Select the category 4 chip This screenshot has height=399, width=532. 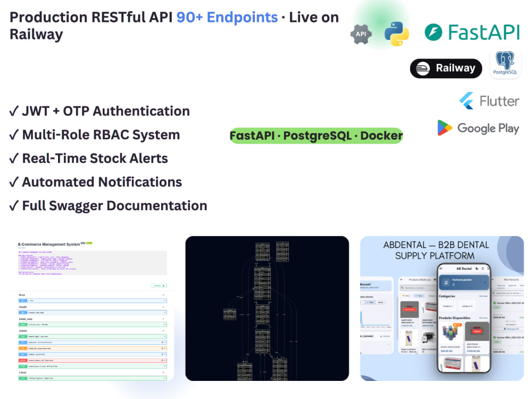467,306
